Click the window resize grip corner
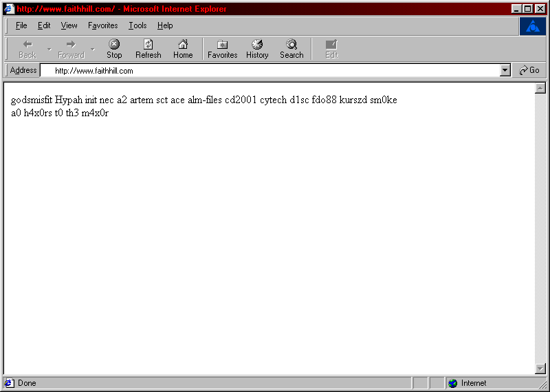 coord(542,384)
